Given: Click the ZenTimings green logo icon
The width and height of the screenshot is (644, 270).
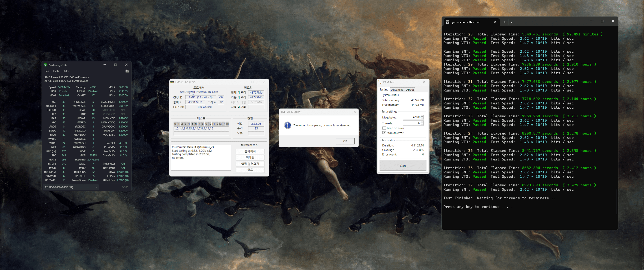Looking at the screenshot, I should 46,65.
